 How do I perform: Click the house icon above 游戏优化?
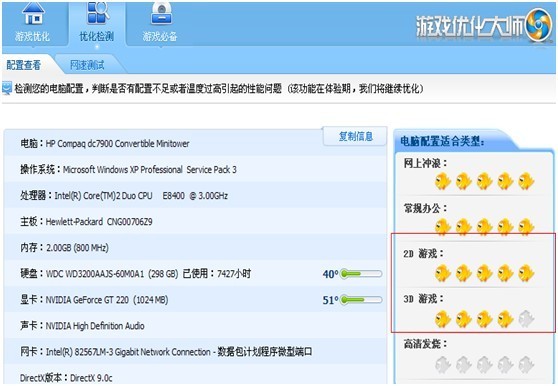(33, 14)
